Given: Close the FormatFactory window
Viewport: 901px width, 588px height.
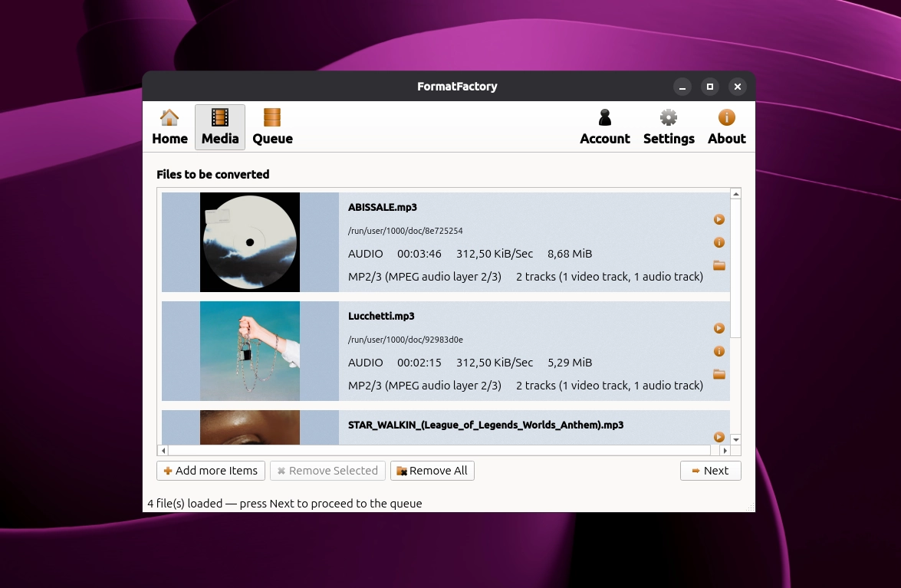Looking at the screenshot, I should click(737, 87).
